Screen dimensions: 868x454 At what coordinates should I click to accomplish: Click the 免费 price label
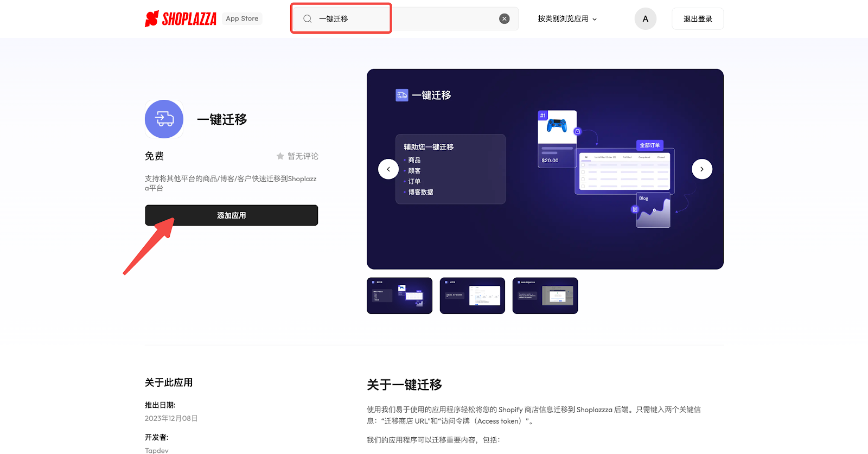click(154, 156)
